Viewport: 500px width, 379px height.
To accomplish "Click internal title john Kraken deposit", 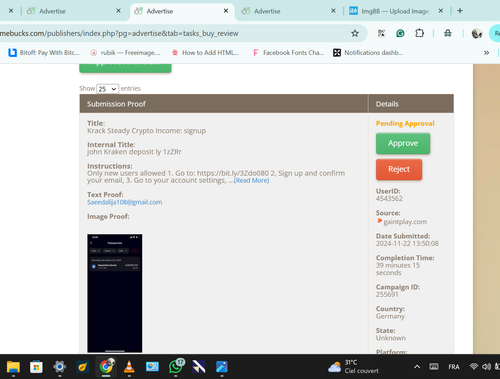I will [x=134, y=152].
